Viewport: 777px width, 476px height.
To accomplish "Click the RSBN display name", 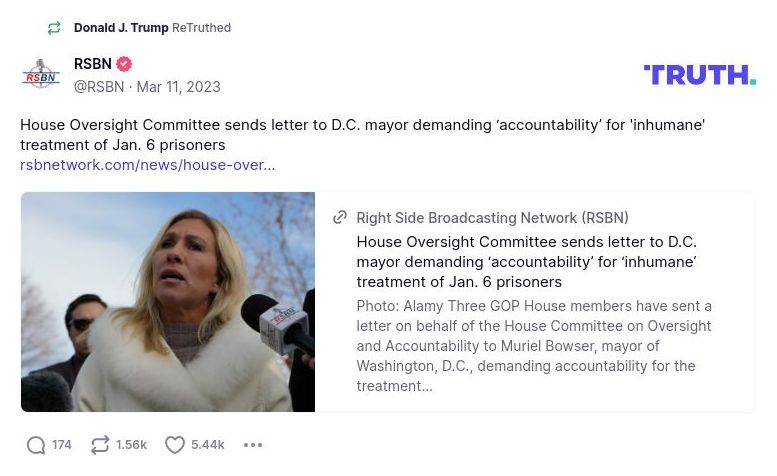I will (93, 64).
